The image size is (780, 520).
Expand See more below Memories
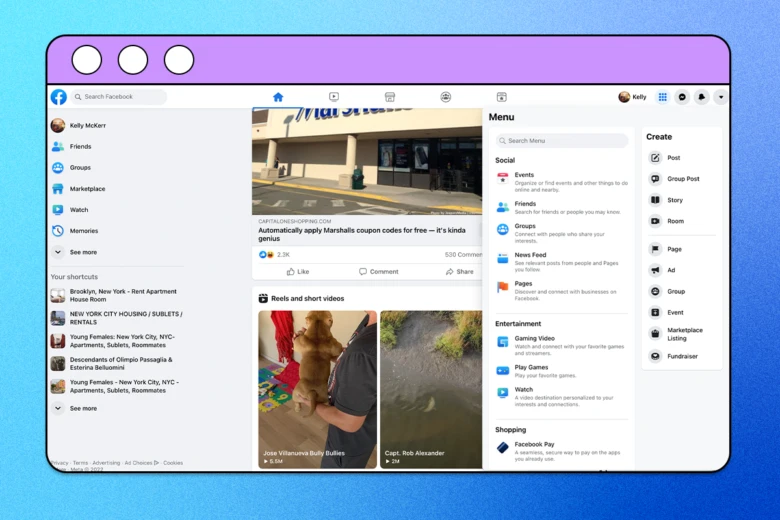(74, 252)
